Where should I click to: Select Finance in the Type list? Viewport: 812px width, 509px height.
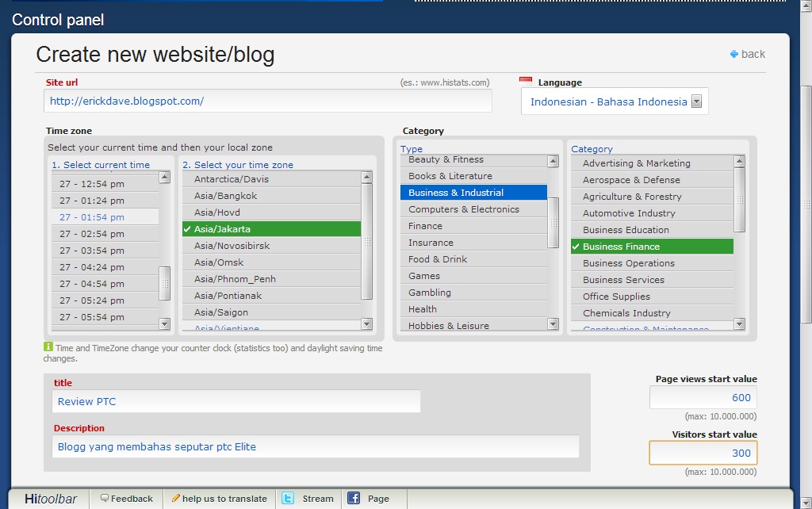pyautogui.click(x=473, y=226)
